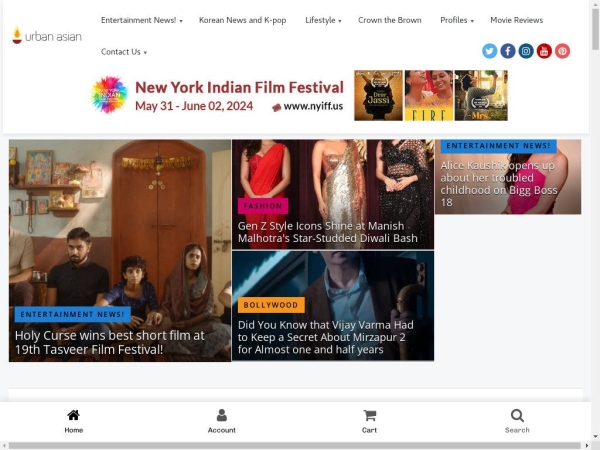Click the Dear Jassi poster thumbnail
600x450 pixels.
pos(378,95)
